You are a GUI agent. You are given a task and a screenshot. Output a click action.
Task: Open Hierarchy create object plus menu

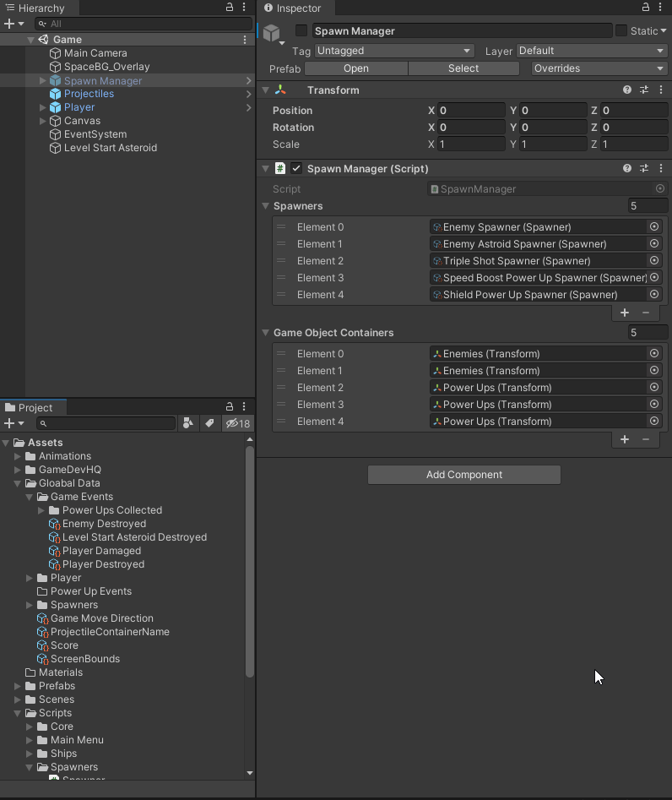[x=14, y=24]
